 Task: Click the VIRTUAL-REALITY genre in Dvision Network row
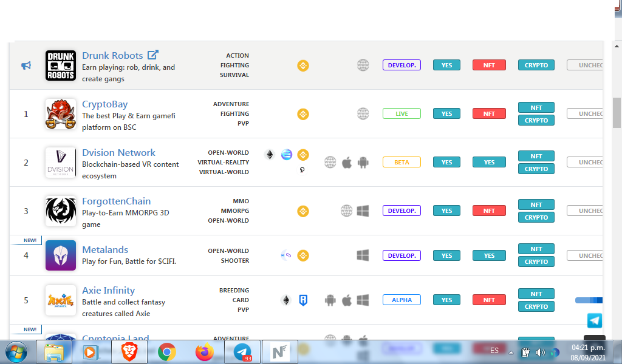pos(224,163)
